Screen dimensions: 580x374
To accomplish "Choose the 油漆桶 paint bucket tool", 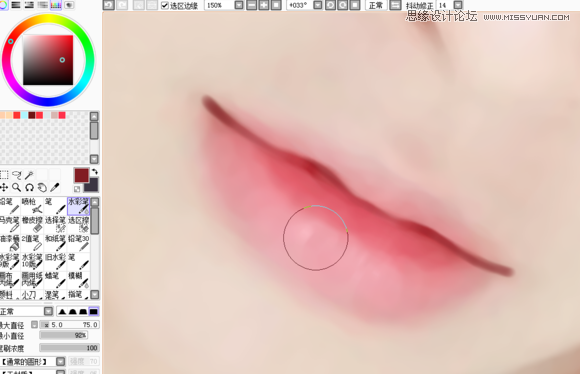I will tap(9, 243).
